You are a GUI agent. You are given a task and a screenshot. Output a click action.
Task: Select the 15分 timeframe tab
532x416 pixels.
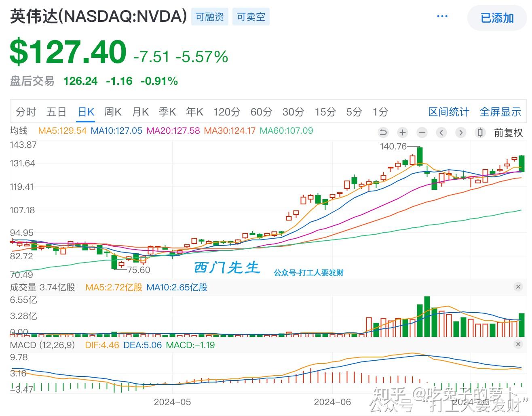[325, 112]
